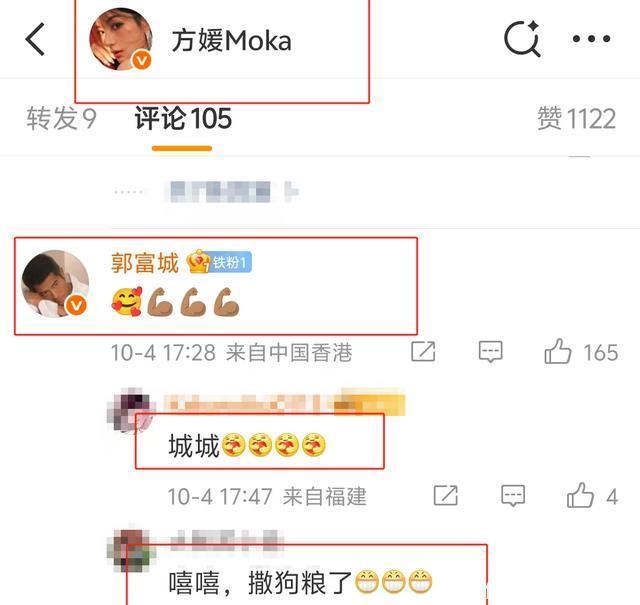Screen dimensions: 640x605
Task: Go back with the left arrow
Action: point(35,39)
